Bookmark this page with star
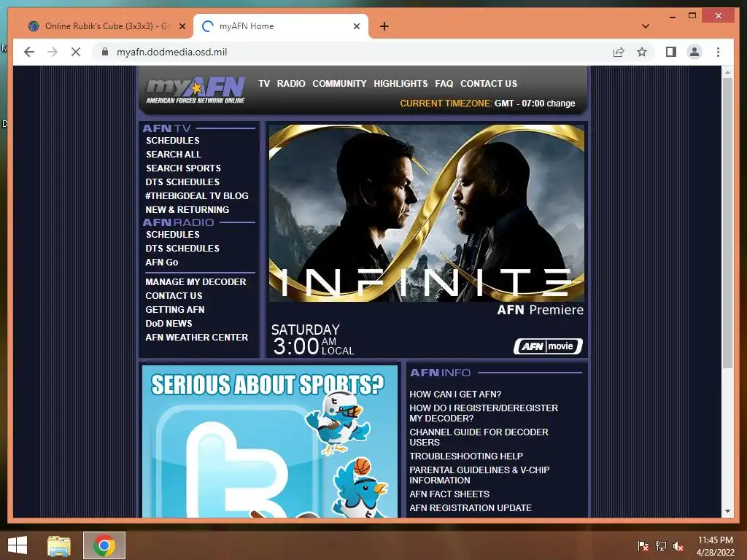 [642, 52]
